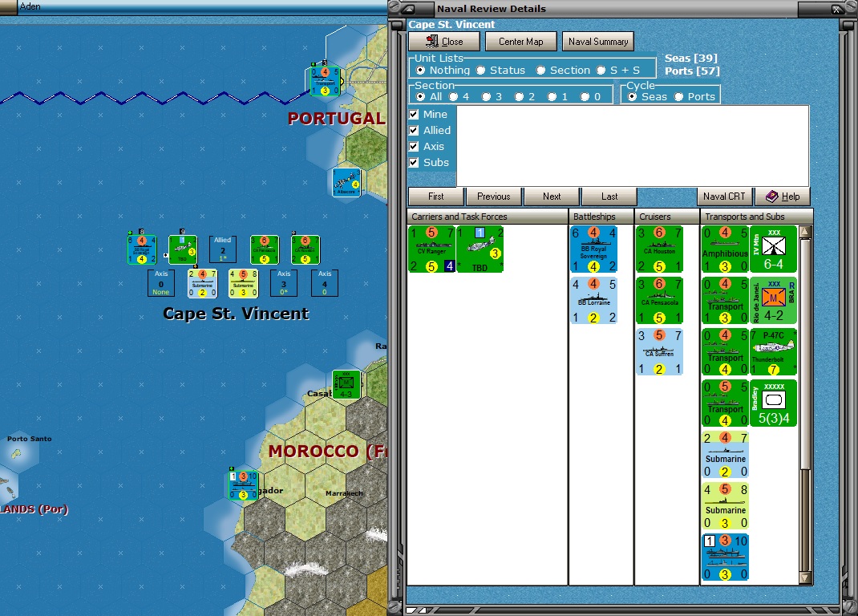
Task: Click the Axis 4 sea box marker
Action: [x=325, y=283]
